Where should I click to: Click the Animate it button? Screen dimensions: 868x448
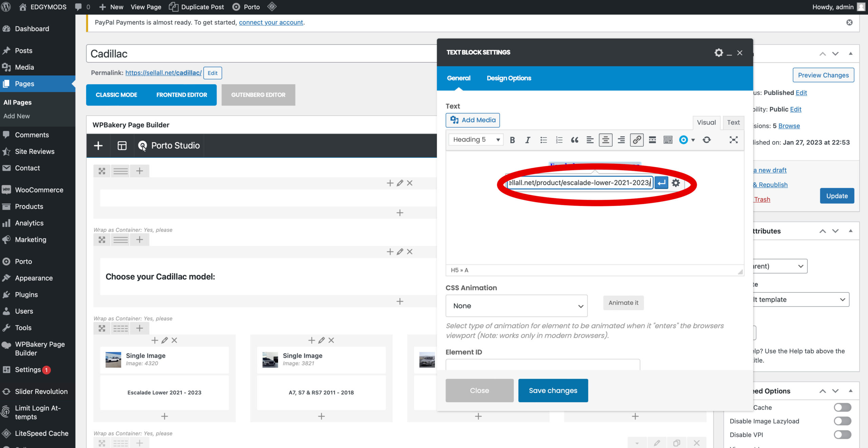pos(623,303)
